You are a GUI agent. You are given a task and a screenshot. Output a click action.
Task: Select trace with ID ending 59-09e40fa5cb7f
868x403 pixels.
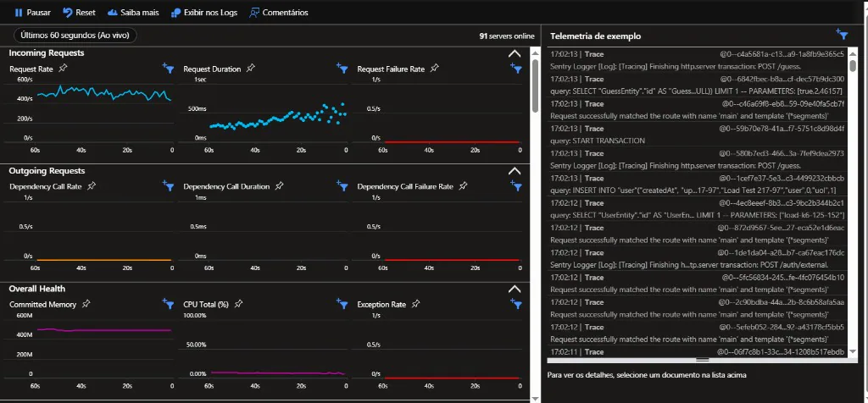click(x=697, y=110)
